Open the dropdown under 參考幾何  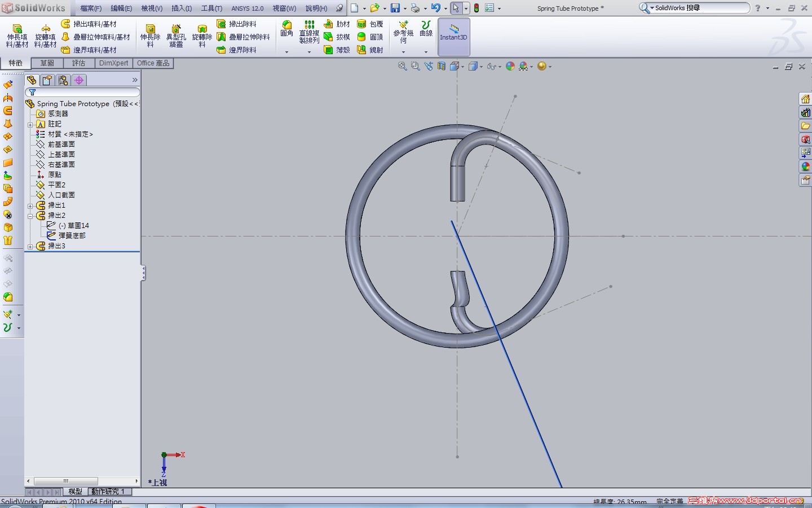pos(403,52)
